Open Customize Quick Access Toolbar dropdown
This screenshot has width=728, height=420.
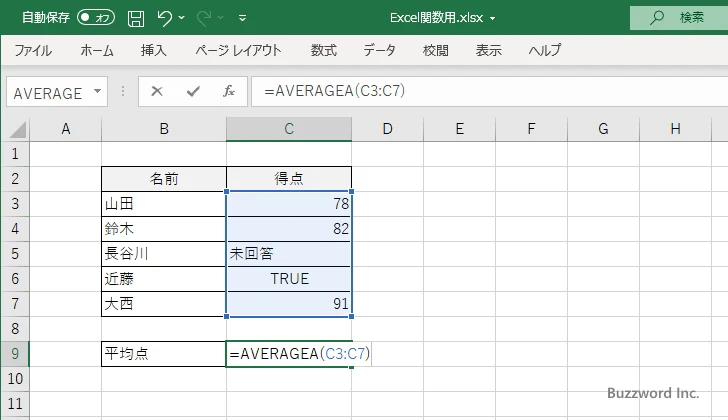coord(242,18)
